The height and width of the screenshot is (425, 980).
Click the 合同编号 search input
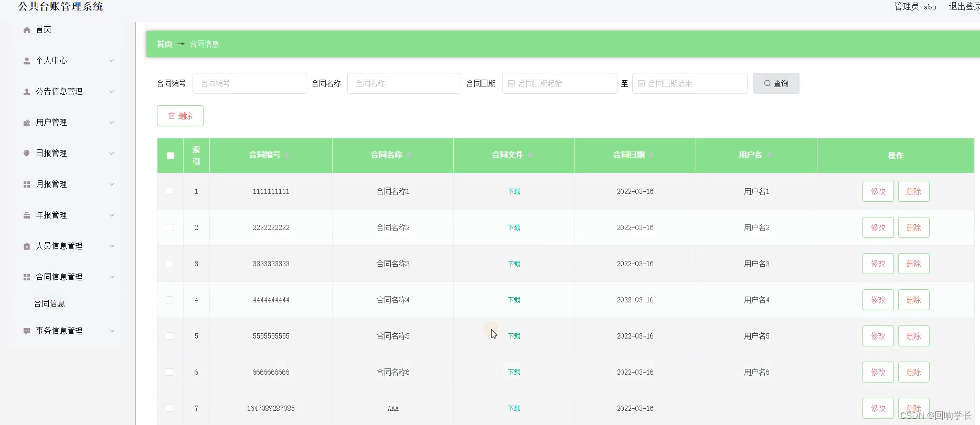click(x=249, y=83)
